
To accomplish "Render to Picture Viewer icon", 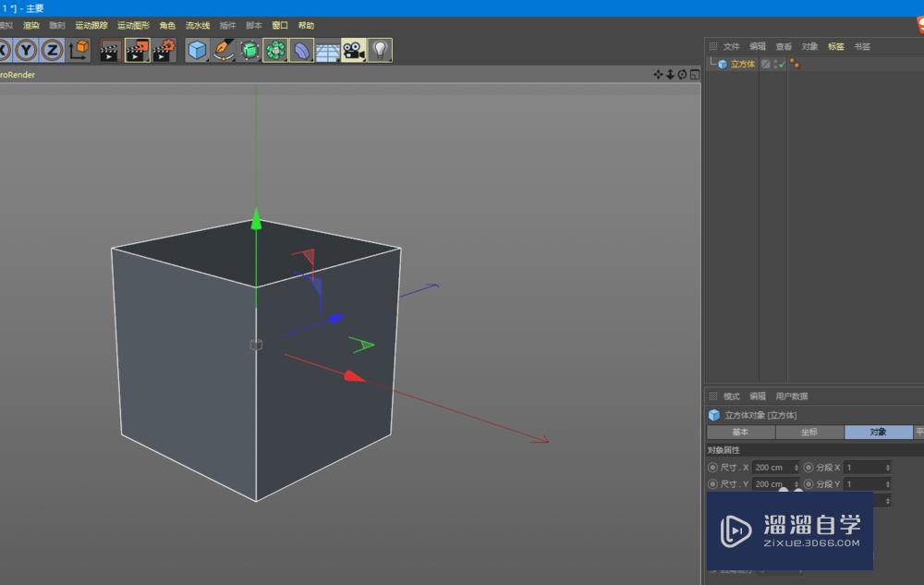I will coord(137,50).
